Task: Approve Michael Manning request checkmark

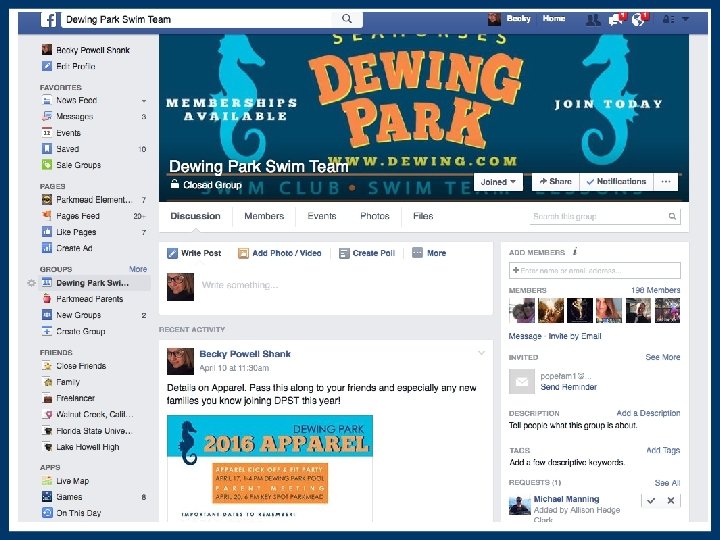Action: point(651,501)
